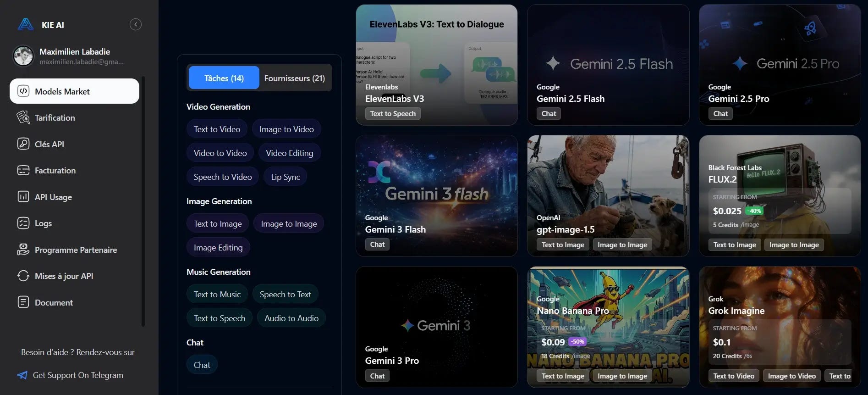Click Text to Speech tag on ElevenLabs V3
This screenshot has width=868, height=395.
tap(393, 113)
